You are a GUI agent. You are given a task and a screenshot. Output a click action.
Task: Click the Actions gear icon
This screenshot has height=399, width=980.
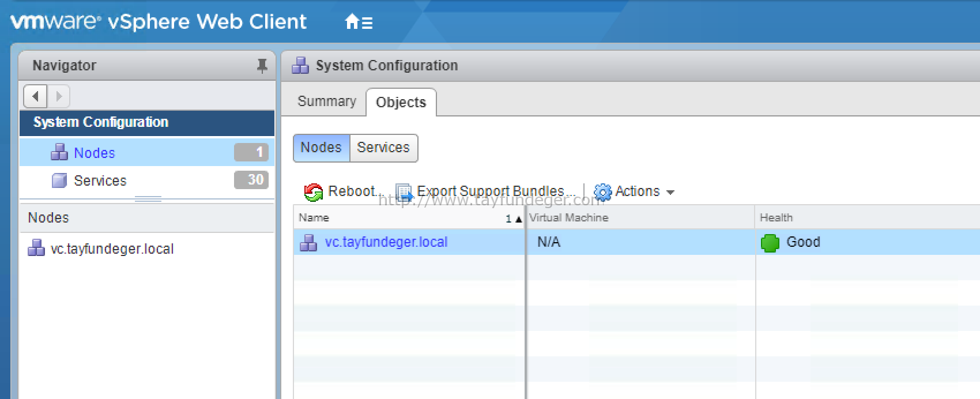[x=602, y=192]
